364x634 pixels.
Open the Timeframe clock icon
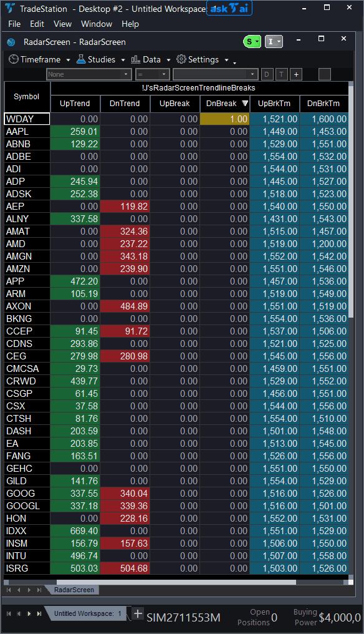[13, 59]
